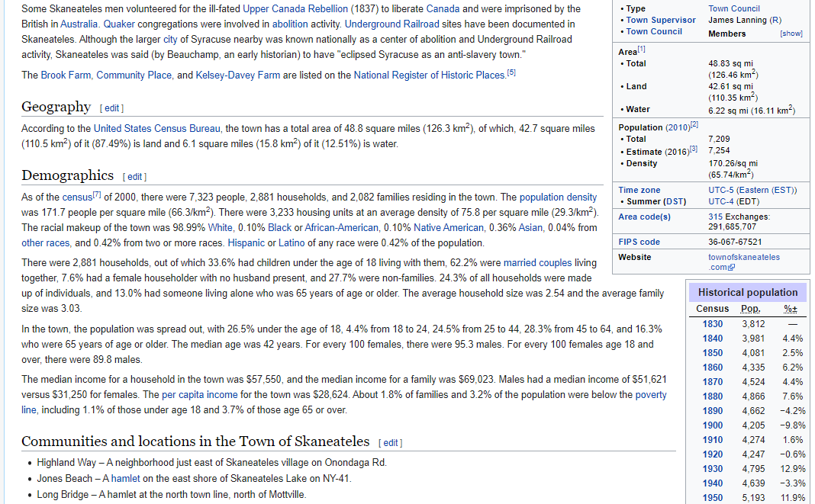The image size is (815, 504).
Task: Go to Kelsey-Davey Farm article
Action: click(237, 75)
